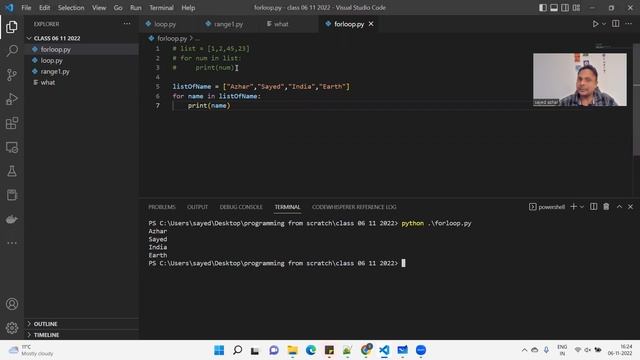This screenshot has width=640, height=360.
Task: Open the Explorer view in activity bar
Action: 12,27
